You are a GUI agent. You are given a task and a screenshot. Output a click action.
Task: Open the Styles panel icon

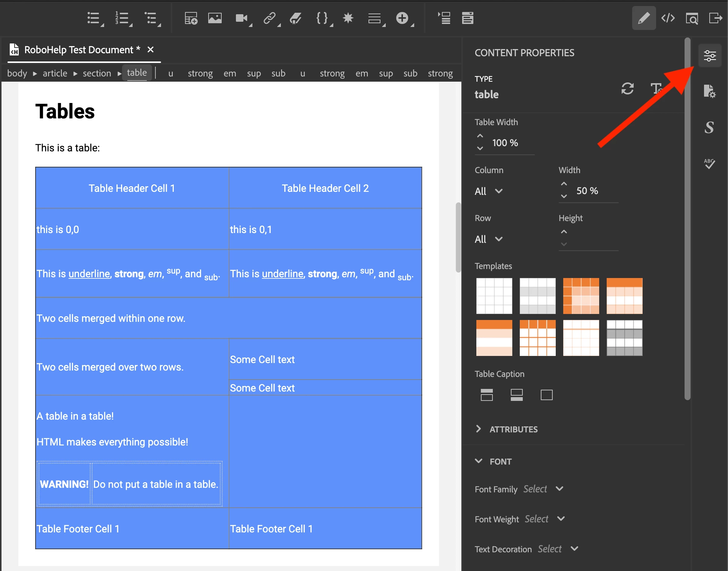(x=709, y=127)
